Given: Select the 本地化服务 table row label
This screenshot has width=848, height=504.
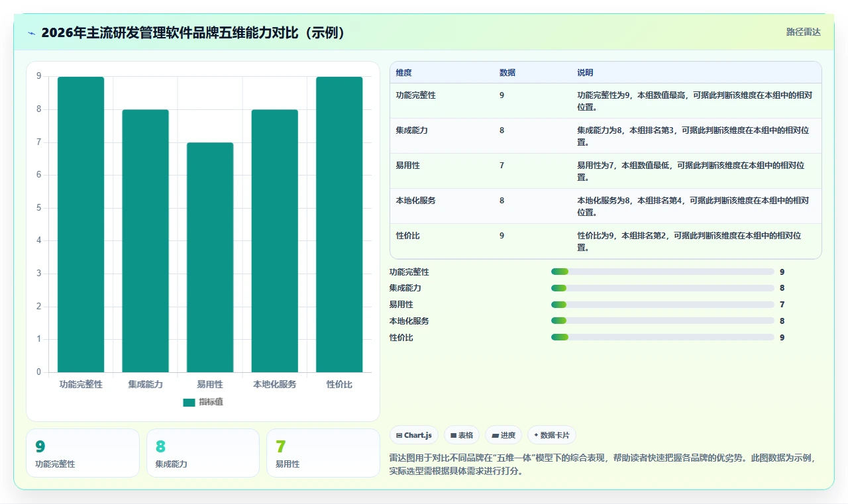Looking at the screenshot, I should 416,201.
